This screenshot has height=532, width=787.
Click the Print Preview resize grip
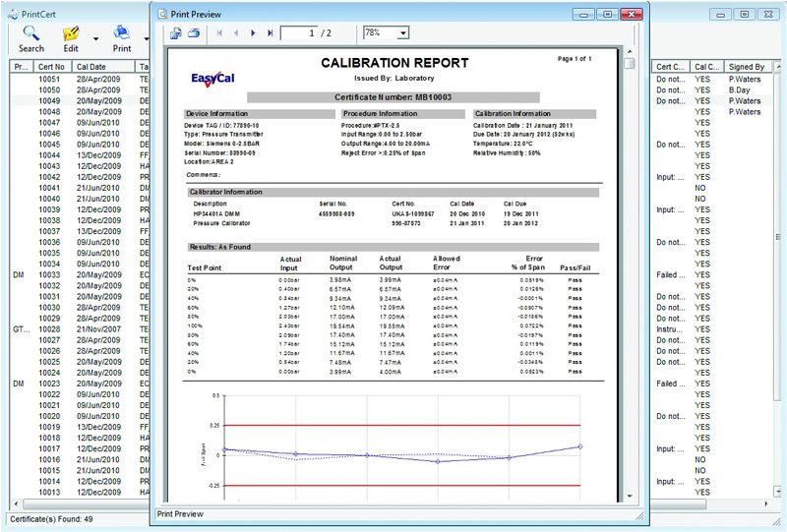[640, 515]
